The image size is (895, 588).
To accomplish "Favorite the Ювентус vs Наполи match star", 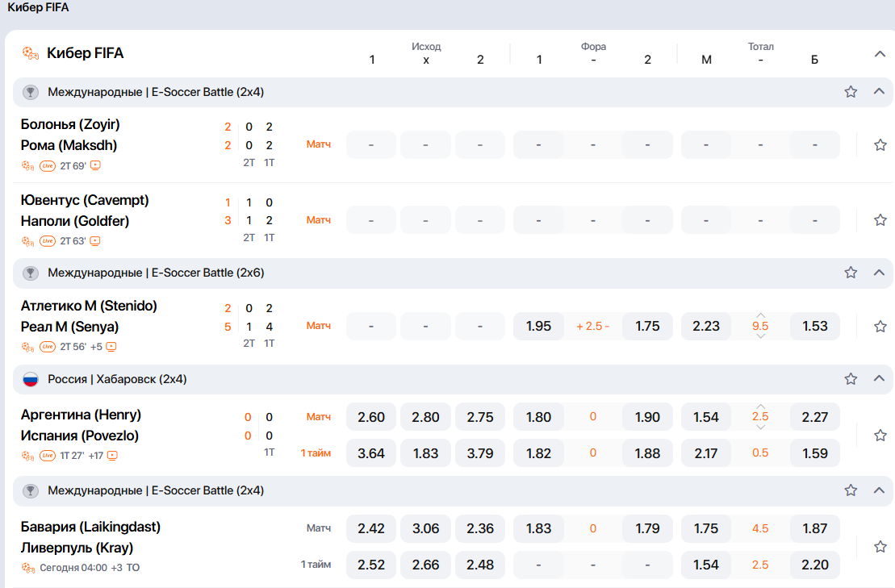I will pos(880,220).
